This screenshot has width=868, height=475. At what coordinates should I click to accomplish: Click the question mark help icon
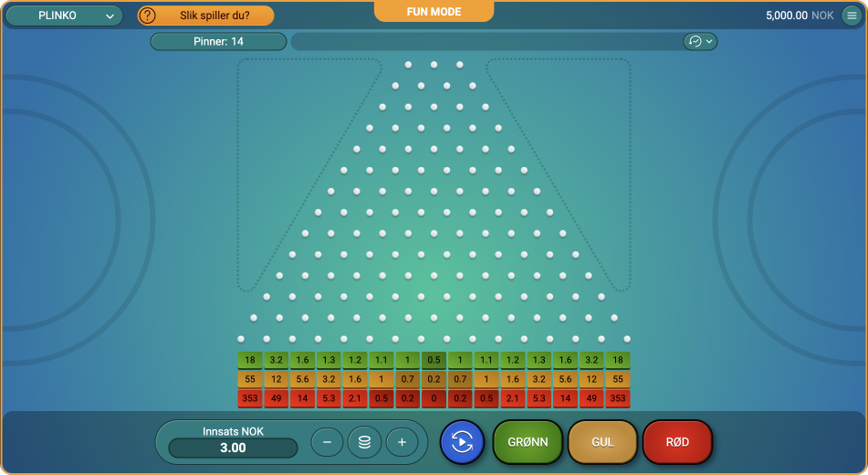coord(147,16)
